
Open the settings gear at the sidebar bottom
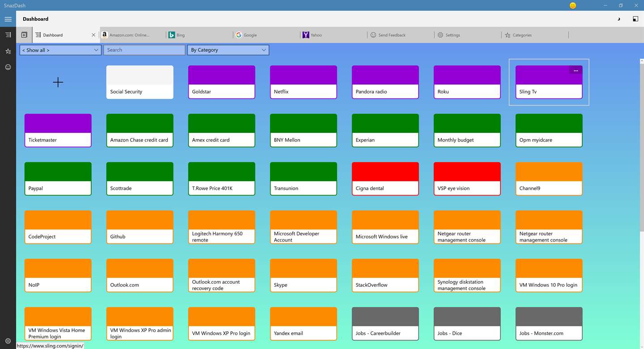tap(8, 341)
